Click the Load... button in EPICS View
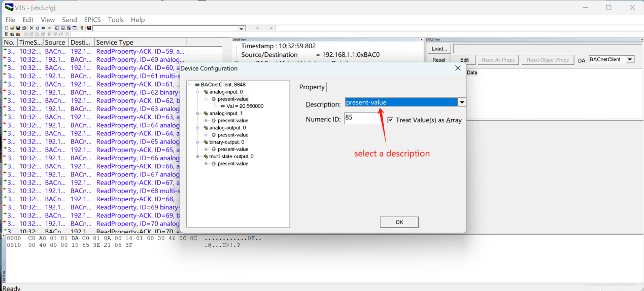The image size is (644, 291). click(x=439, y=49)
